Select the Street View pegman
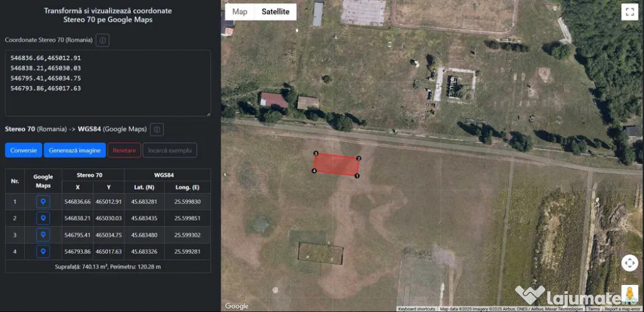 (630, 294)
